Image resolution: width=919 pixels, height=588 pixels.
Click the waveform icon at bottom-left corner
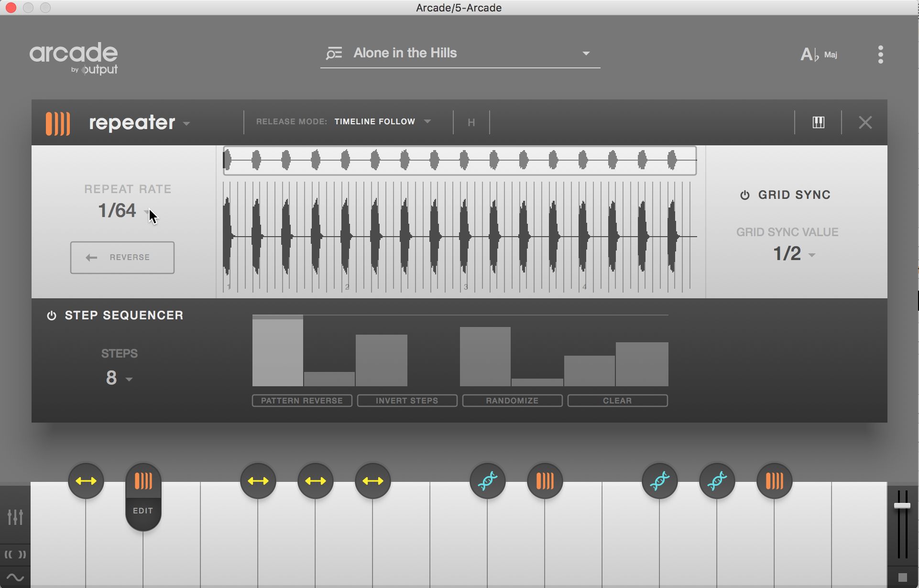click(15, 578)
